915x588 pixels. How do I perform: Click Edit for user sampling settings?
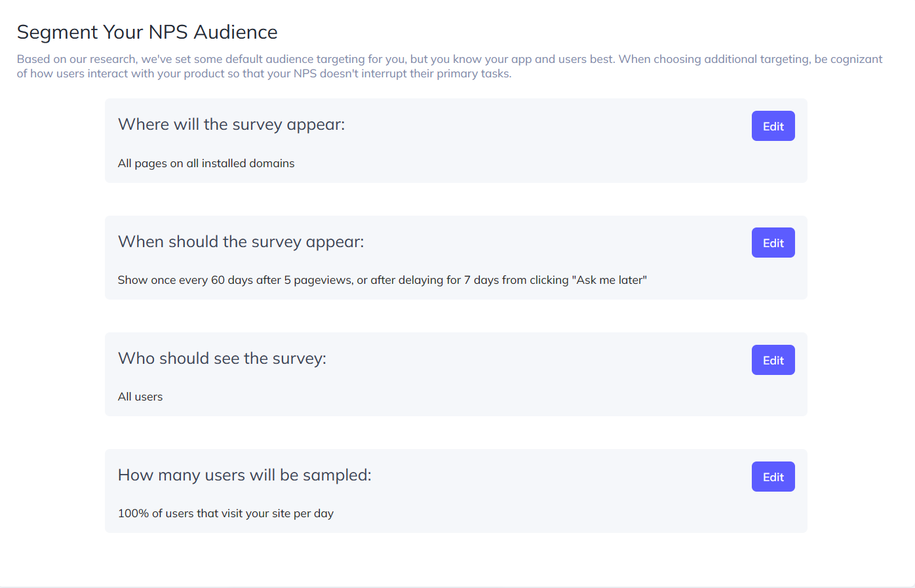[773, 476]
